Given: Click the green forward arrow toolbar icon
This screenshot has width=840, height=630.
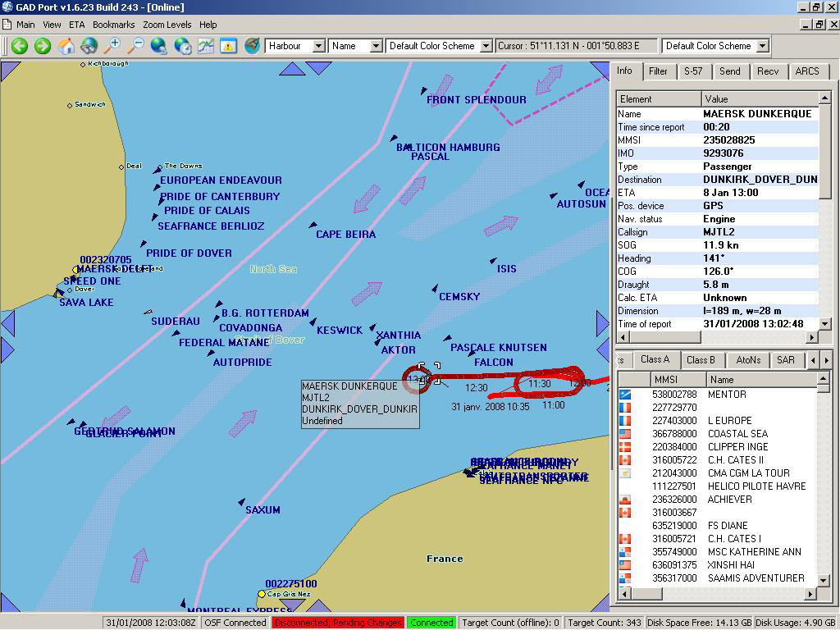Looking at the screenshot, I should [x=43, y=46].
